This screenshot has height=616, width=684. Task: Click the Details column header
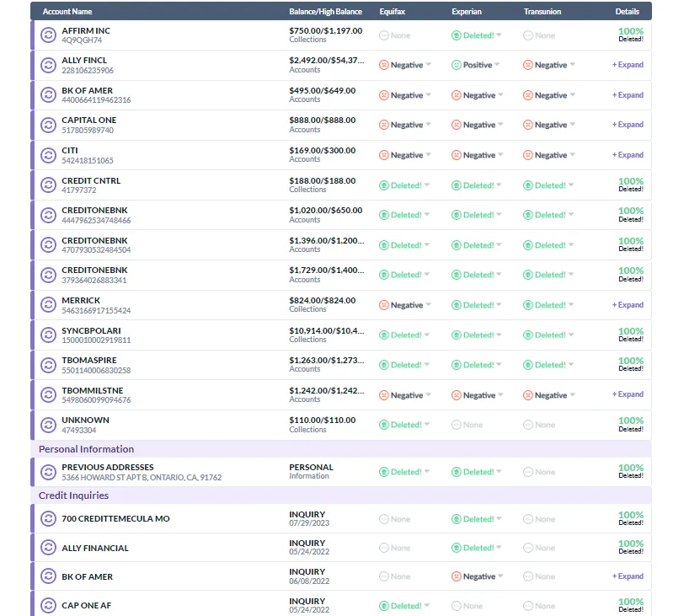tap(628, 12)
